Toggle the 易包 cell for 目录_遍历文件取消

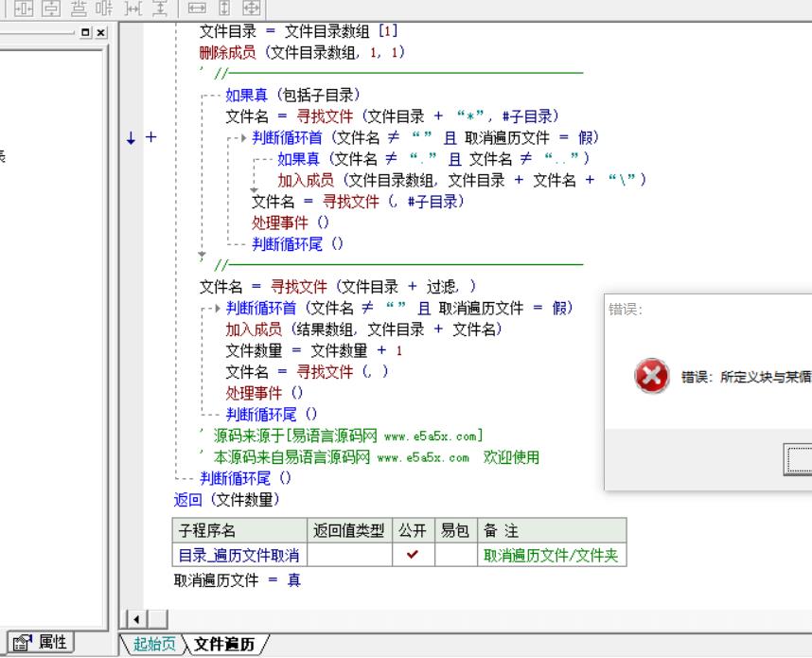click(x=456, y=555)
